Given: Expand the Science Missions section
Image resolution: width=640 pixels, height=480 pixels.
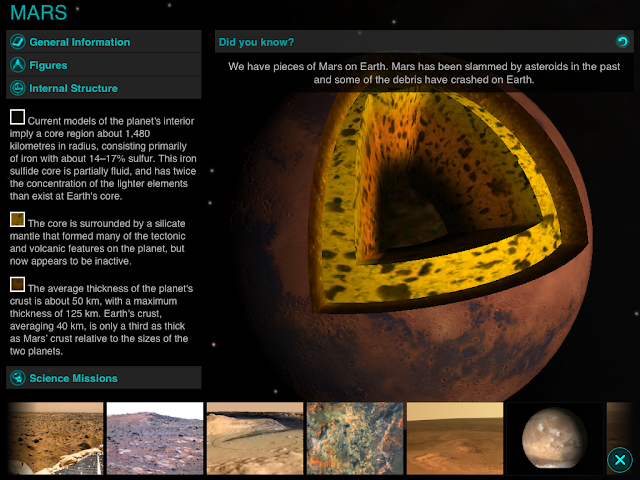Looking at the screenshot, I should (104, 378).
